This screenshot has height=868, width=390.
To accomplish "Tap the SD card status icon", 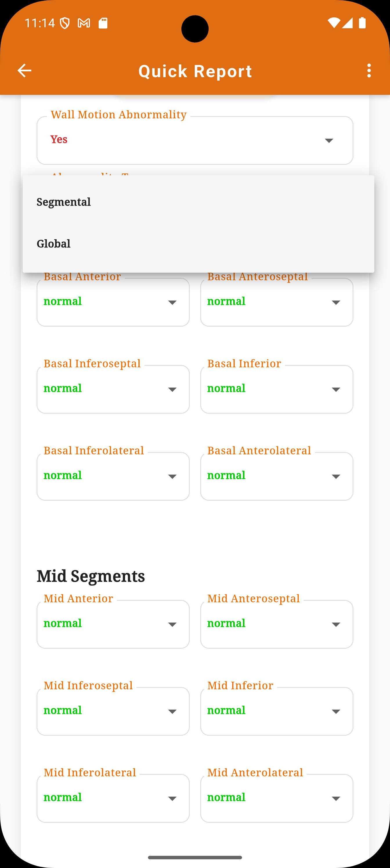I will pos(103,23).
